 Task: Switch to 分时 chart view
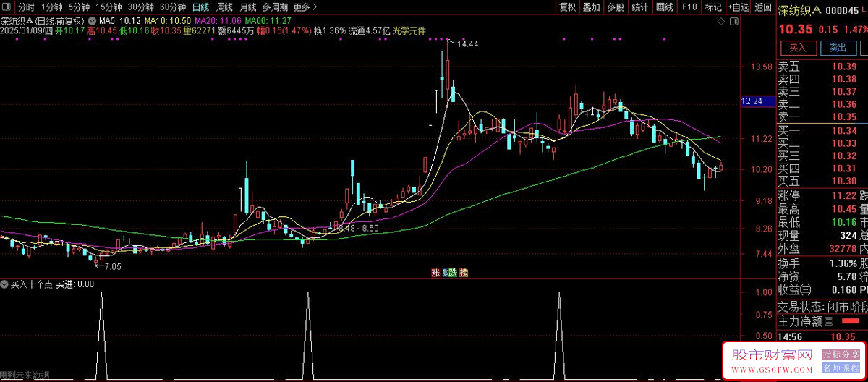[x=26, y=7]
